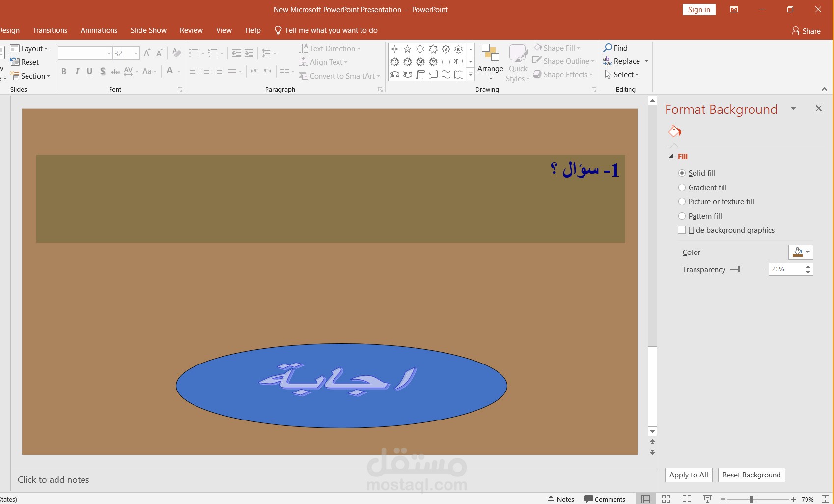This screenshot has height=504, width=834.
Task: Decrease font size button
Action: point(159,53)
